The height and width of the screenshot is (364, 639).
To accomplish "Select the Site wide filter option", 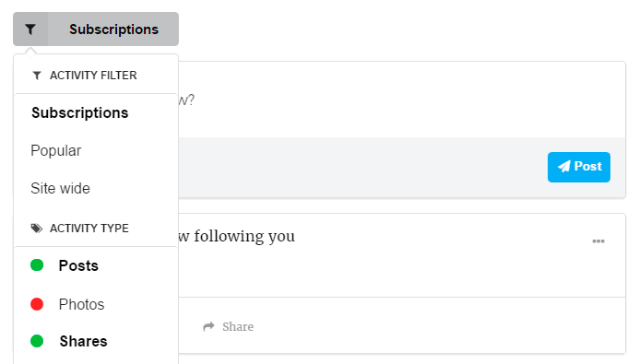I will point(60,189).
